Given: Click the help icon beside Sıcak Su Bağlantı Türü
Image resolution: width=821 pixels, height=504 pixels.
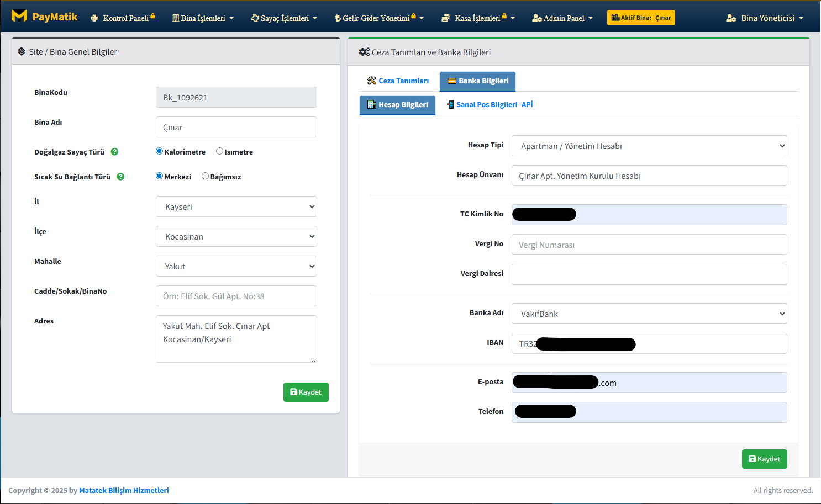Looking at the screenshot, I should point(120,177).
